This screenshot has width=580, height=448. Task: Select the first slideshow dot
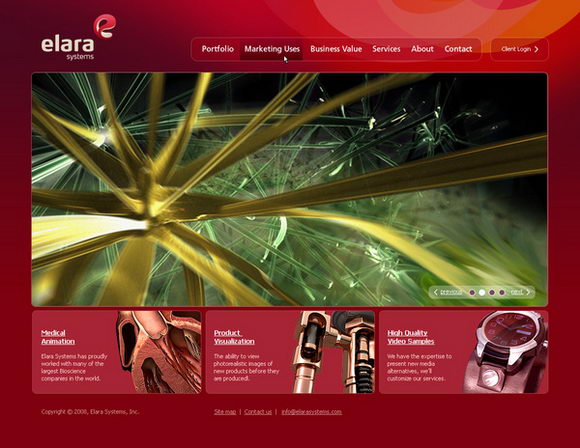click(x=472, y=292)
